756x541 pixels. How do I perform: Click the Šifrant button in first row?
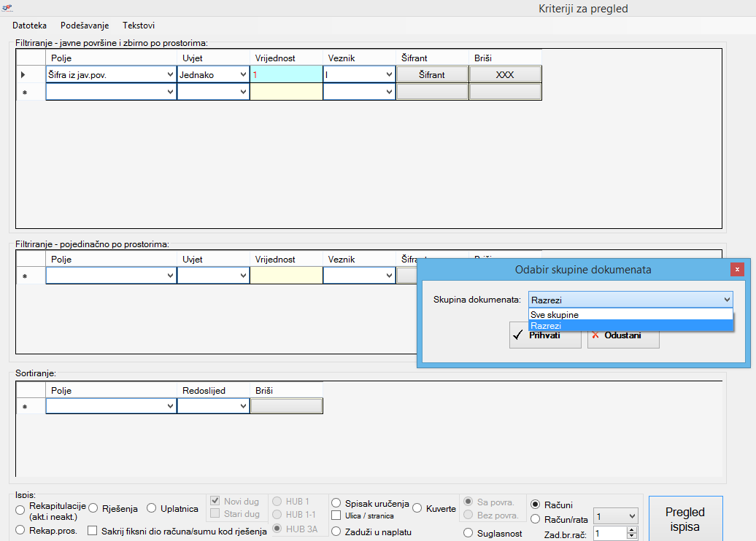click(432, 74)
